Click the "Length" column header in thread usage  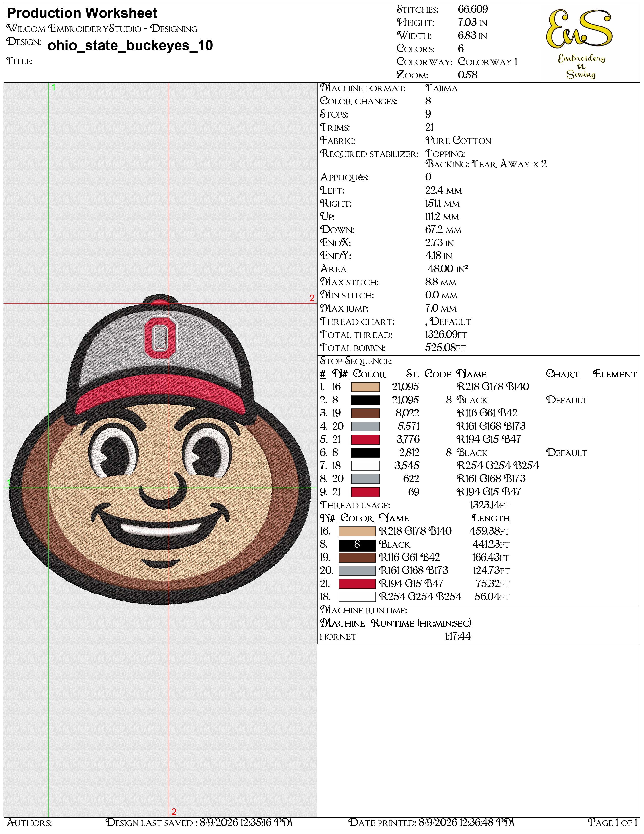click(x=491, y=518)
